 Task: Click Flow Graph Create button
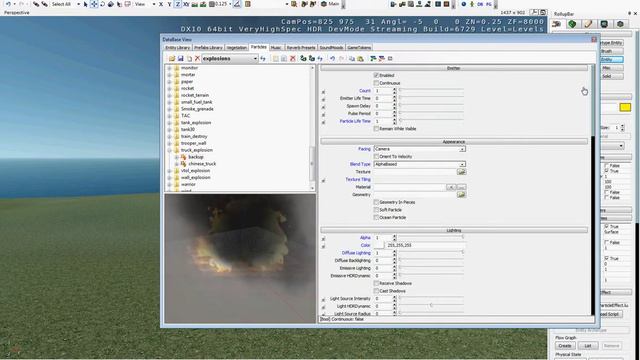[565, 346]
